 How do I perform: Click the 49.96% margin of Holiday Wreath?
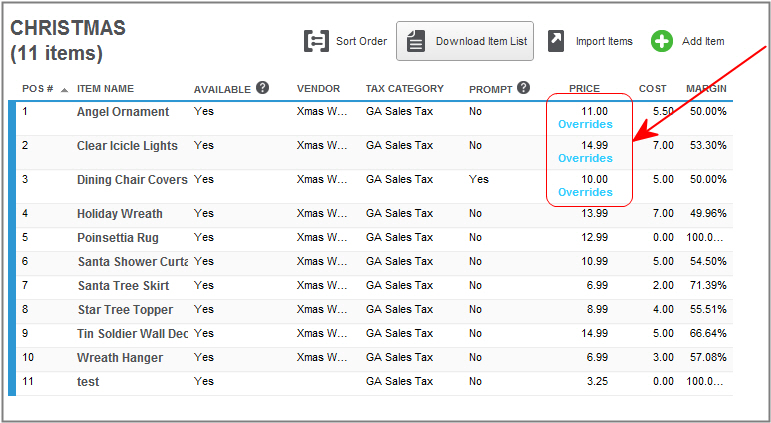pyautogui.click(x=708, y=213)
